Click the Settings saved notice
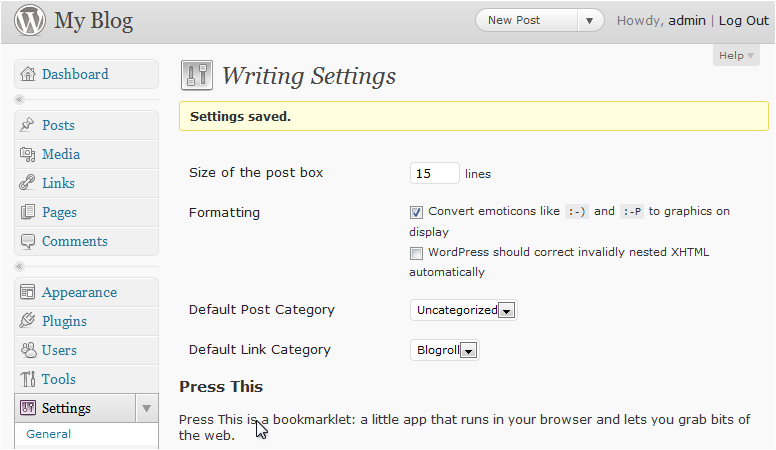 (474, 116)
